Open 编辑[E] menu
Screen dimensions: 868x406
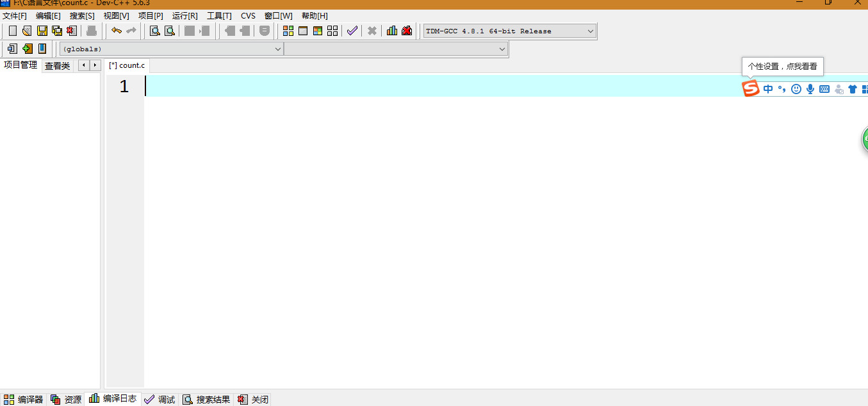[x=48, y=15]
